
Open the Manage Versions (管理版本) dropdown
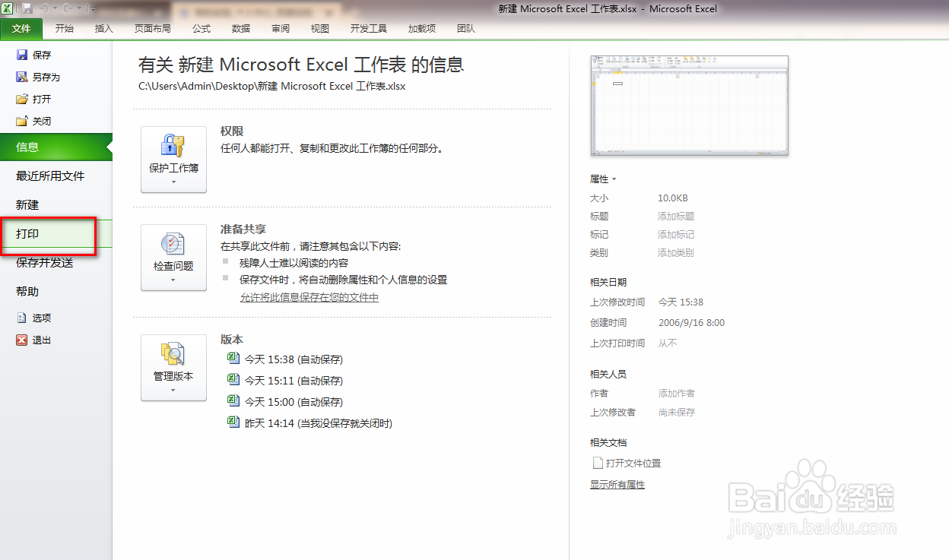coord(173,368)
